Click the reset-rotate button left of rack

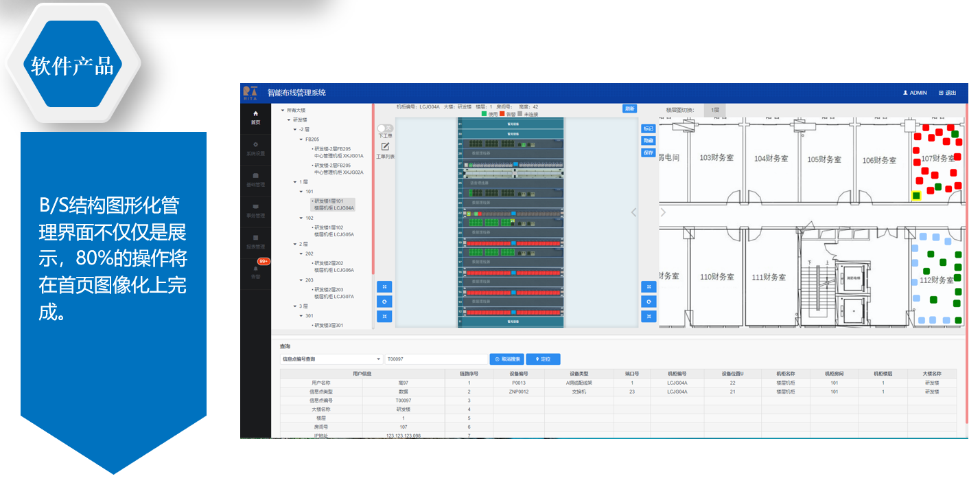[x=384, y=302]
